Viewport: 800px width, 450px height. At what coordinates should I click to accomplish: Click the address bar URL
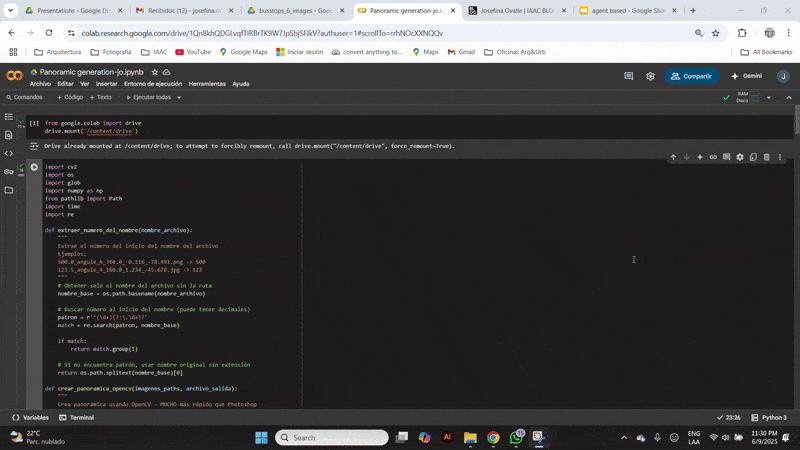tap(262, 33)
